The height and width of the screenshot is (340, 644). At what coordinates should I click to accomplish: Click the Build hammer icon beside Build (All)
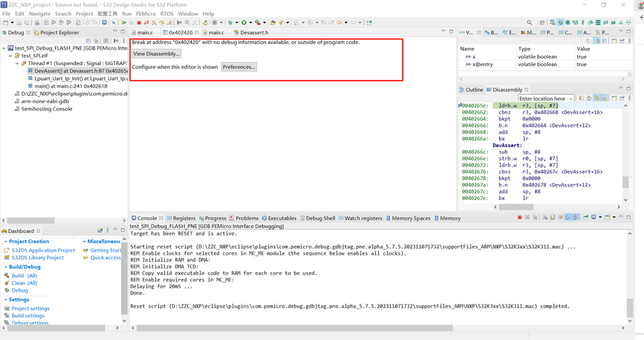(6, 275)
